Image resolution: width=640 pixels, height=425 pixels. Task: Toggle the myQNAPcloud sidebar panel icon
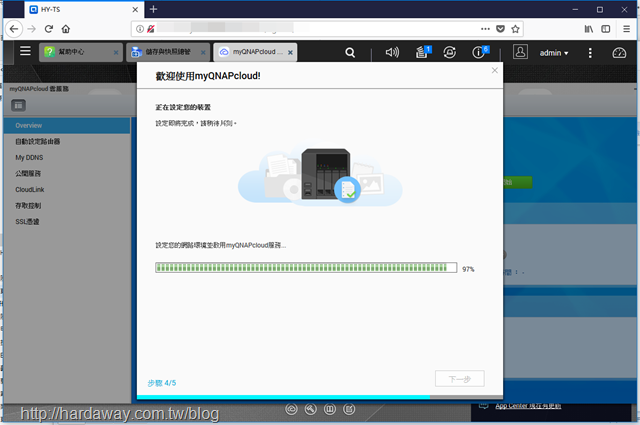(18, 106)
